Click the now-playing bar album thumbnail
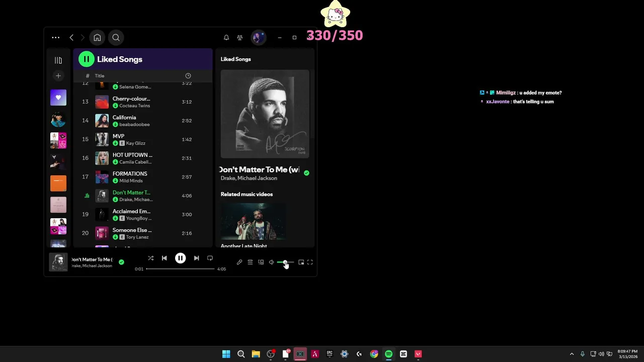 58,262
